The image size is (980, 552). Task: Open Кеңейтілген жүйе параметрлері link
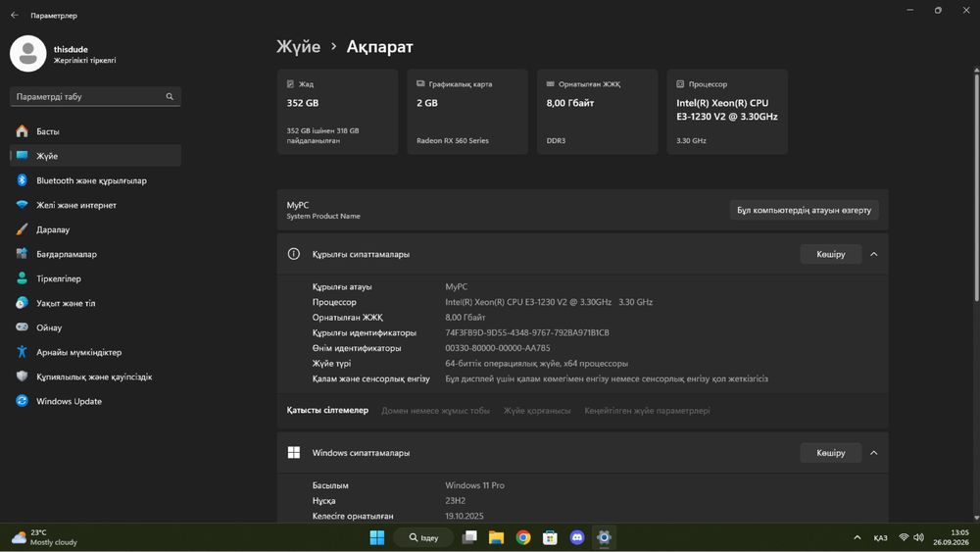[x=647, y=411]
